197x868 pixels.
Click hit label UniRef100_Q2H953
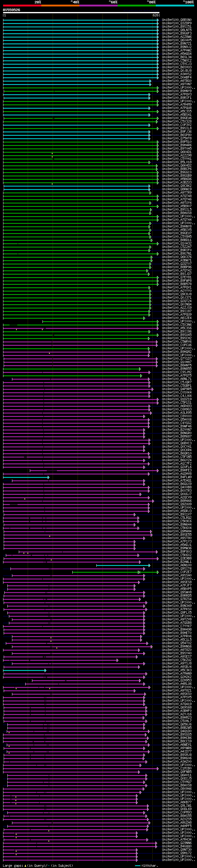coord(177,681)
